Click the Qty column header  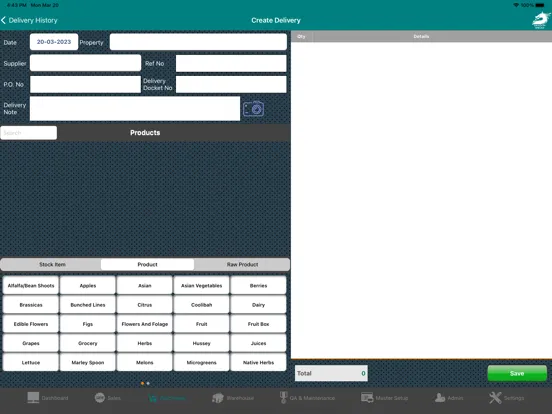[302, 36]
